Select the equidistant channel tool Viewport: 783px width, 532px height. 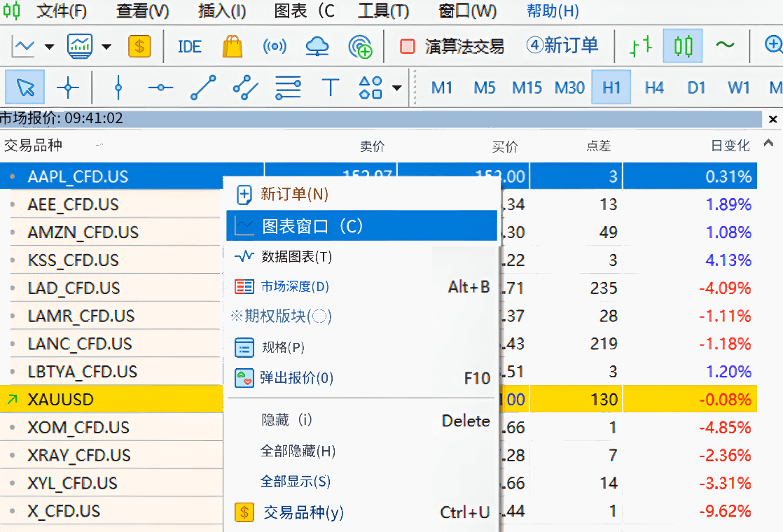pos(245,87)
